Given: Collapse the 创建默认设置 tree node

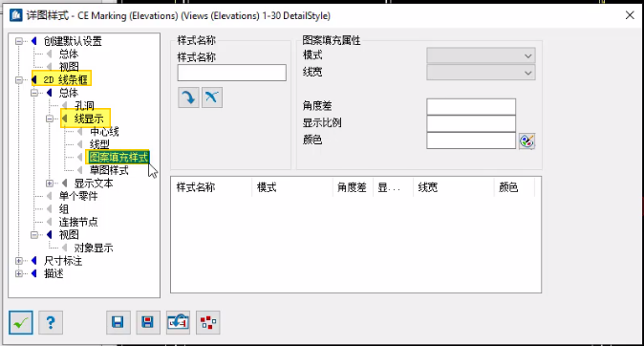Looking at the screenshot, I should pyautogui.click(x=19, y=41).
